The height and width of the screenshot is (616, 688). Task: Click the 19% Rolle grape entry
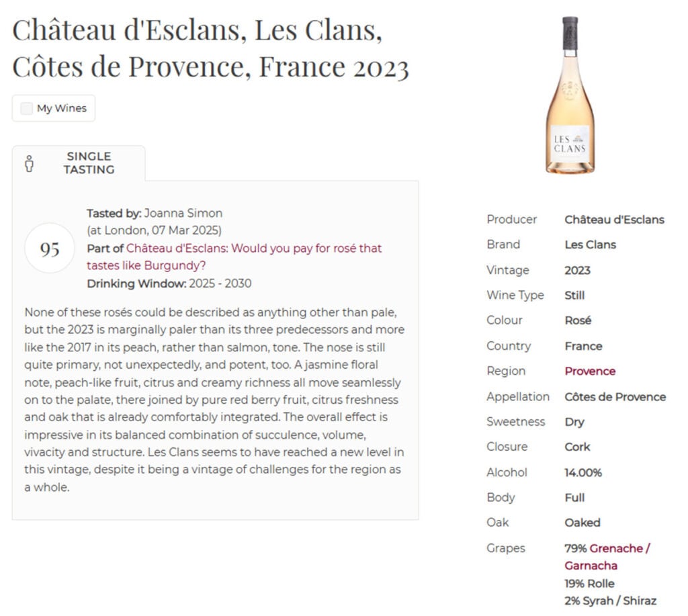[589, 583]
